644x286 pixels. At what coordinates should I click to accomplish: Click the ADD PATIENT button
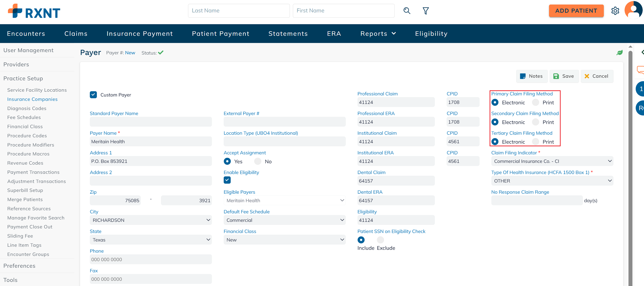point(576,11)
